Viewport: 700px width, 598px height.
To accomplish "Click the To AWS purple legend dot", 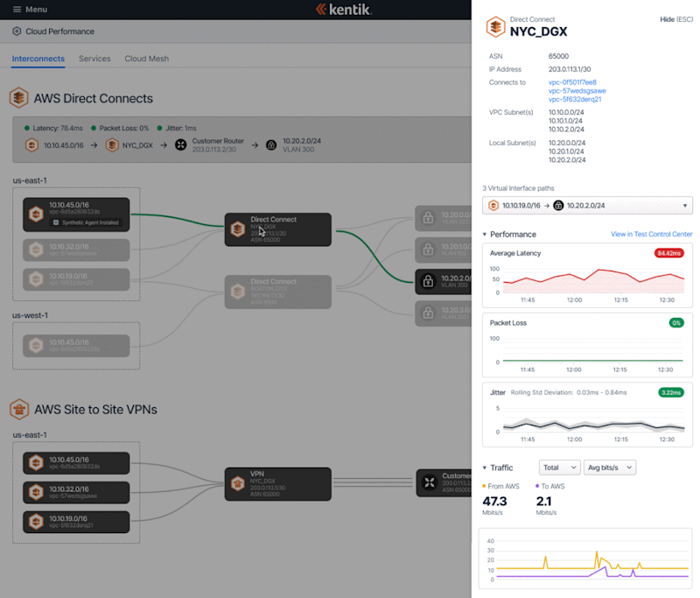I will click(537, 486).
